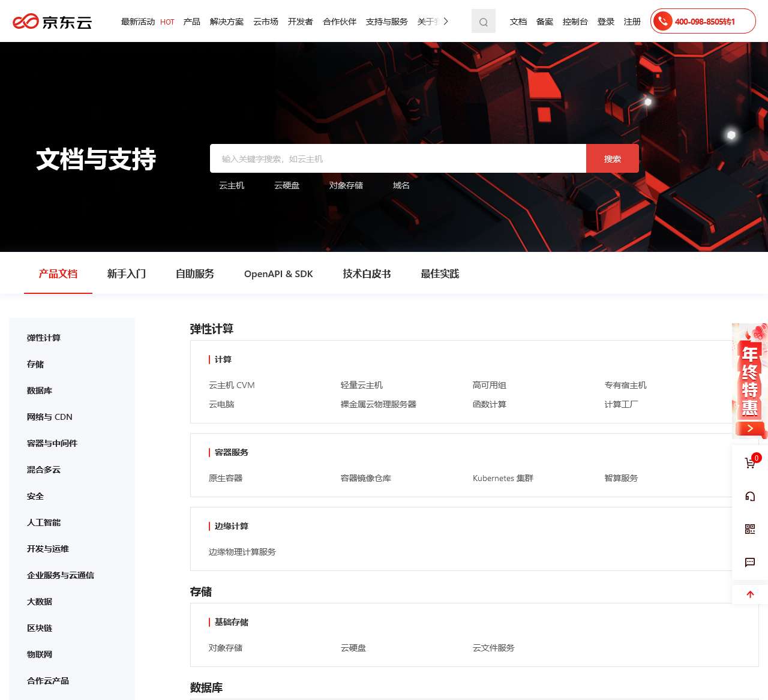Open the search magnifier in top navigation
The width and height of the screenshot is (768, 700).
pyautogui.click(x=484, y=21)
